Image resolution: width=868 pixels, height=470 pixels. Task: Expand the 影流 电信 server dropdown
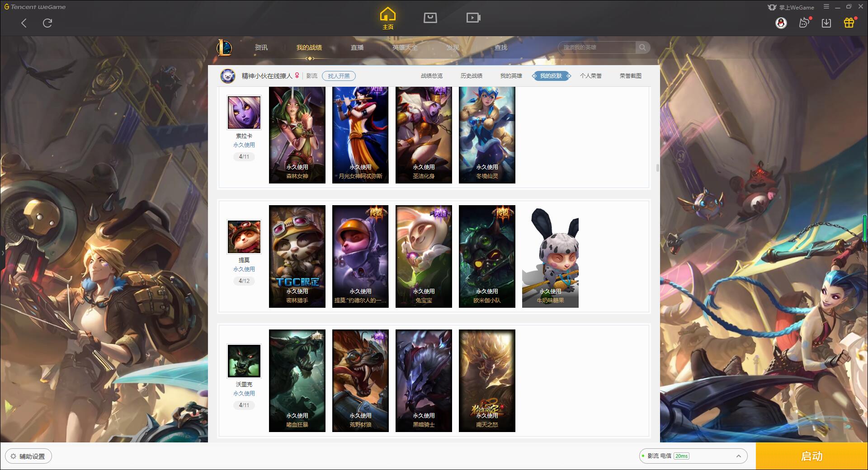pos(693,456)
